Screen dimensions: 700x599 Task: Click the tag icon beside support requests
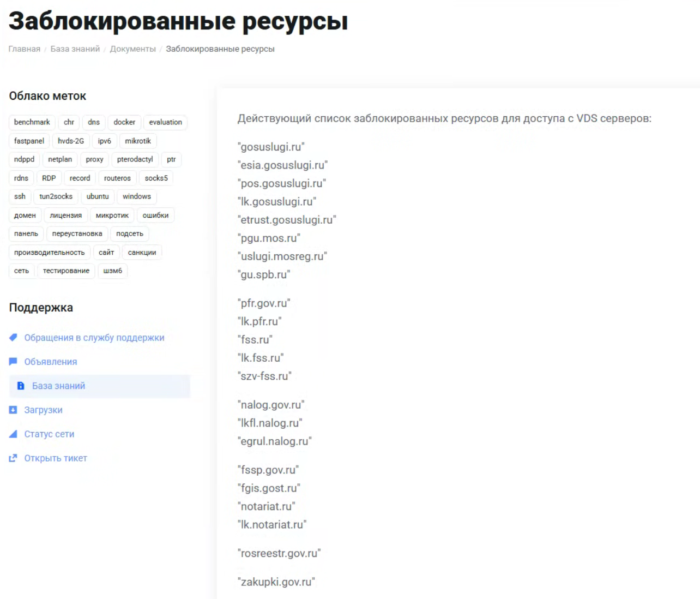(13, 338)
